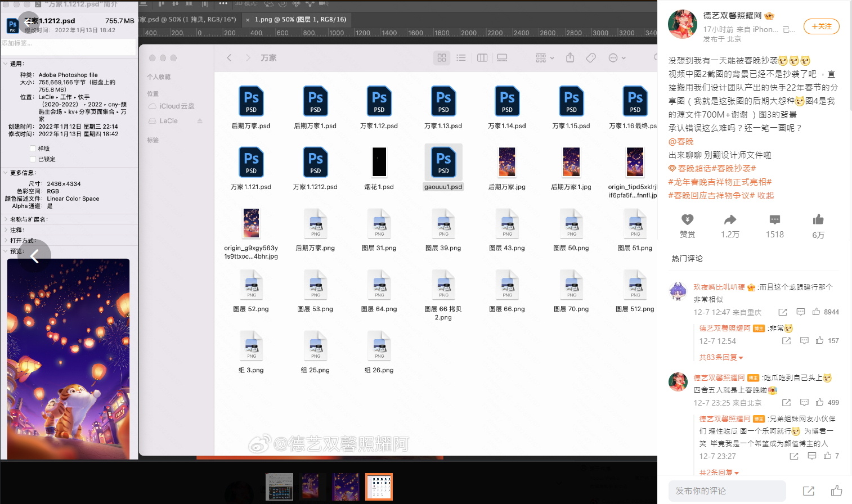The image size is (852, 504).
Task: Open the third thumbnail in bottom strip
Action: click(345, 487)
